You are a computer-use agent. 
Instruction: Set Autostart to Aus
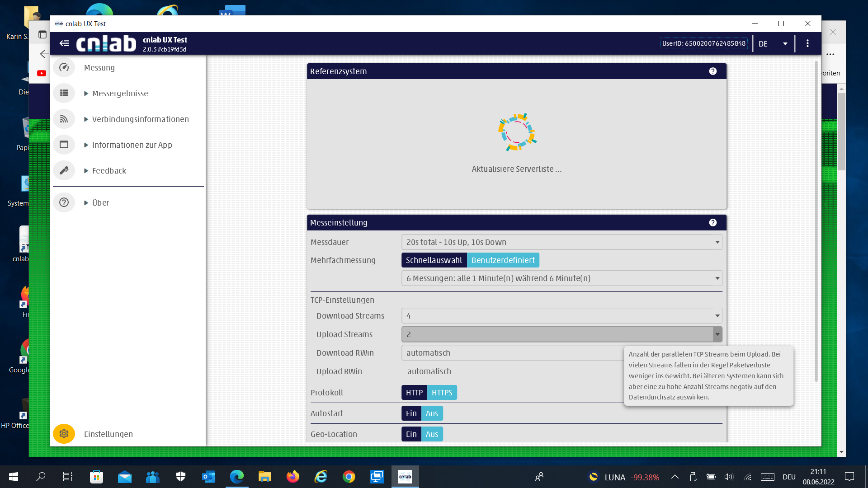point(432,413)
